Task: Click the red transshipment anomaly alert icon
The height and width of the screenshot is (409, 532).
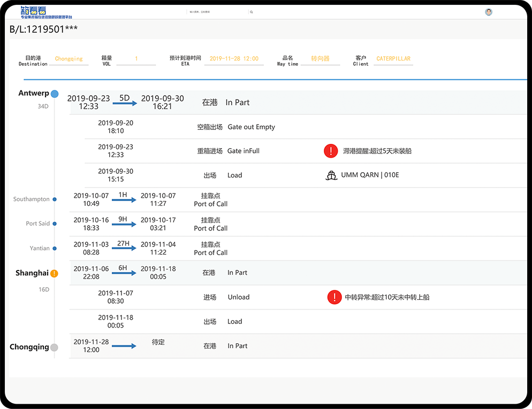Action: point(334,297)
